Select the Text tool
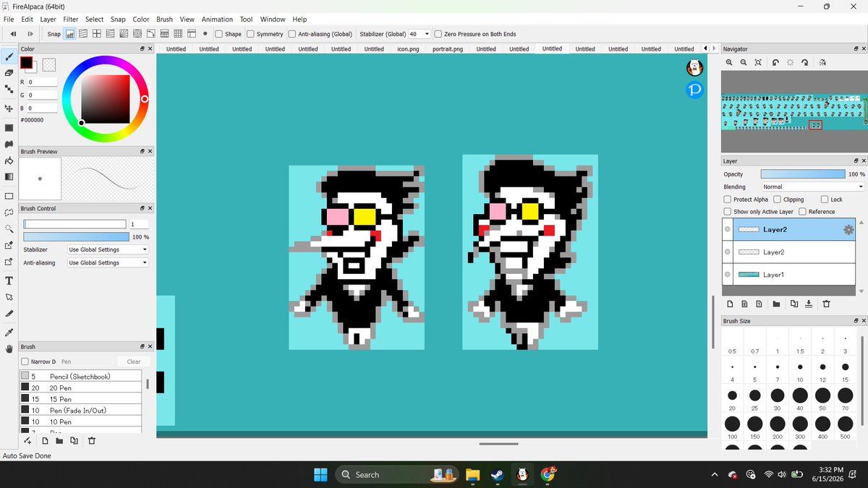The image size is (868, 488). point(9,281)
